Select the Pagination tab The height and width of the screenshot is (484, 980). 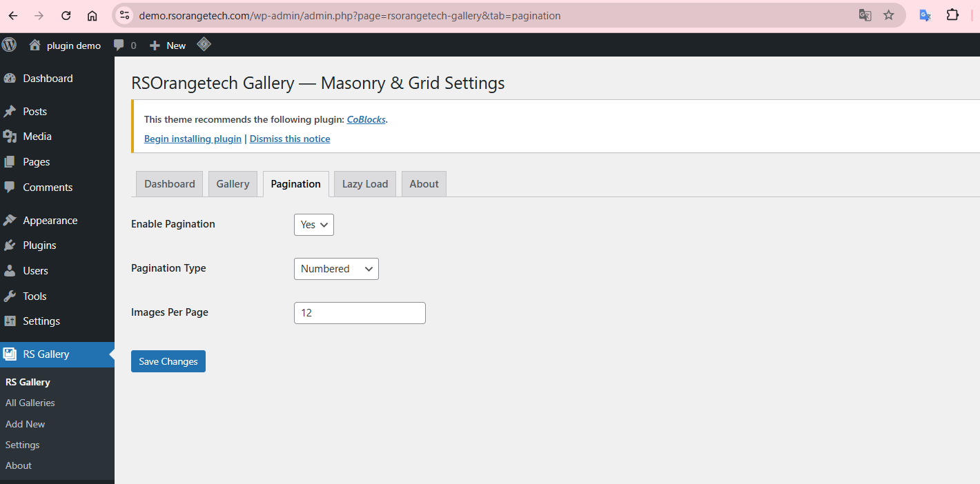(296, 184)
